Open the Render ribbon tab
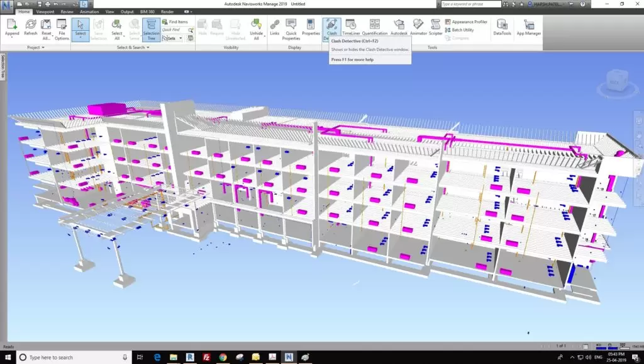Viewport: 644px width, 364px height. (167, 11)
